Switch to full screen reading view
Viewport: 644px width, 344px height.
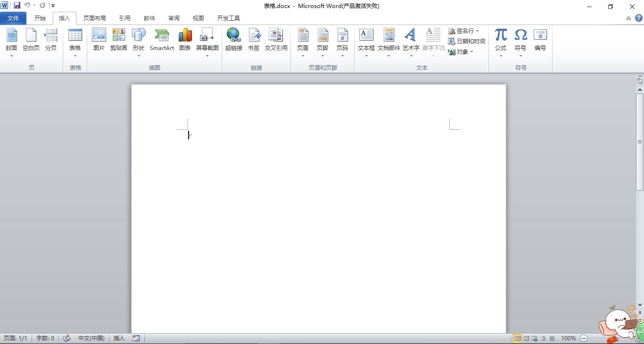click(x=527, y=338)
